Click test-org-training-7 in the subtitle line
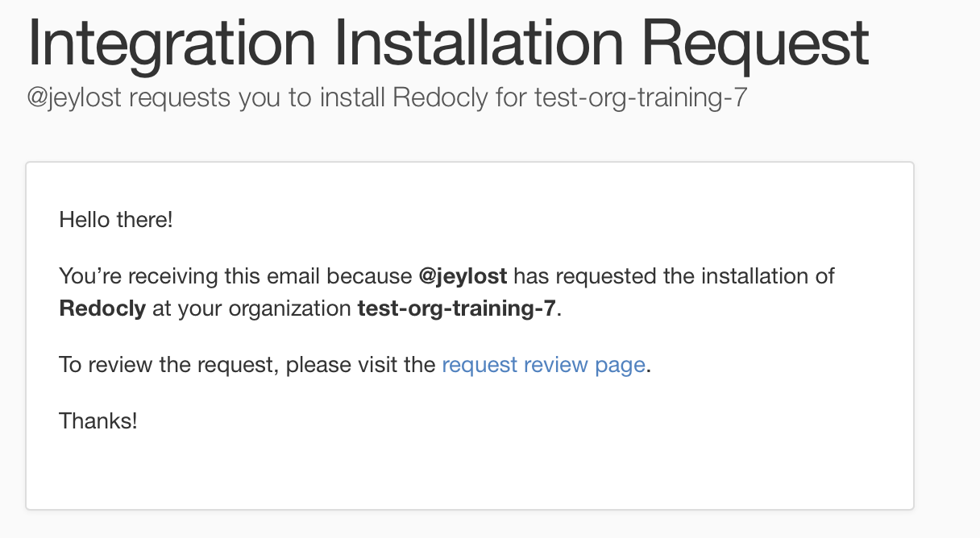This screenshot has height=538, width=980. tap(642, 99)
